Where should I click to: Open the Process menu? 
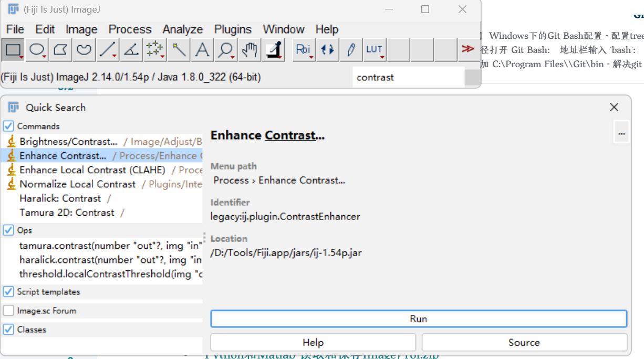(130, 29)
